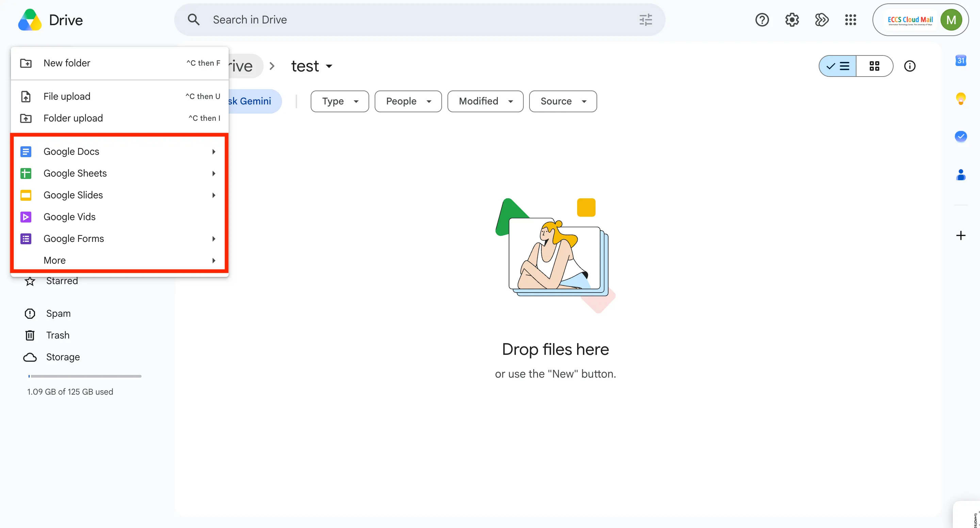
Task: Click the storage usage progress bar
Action: click(x=85, y=376)
